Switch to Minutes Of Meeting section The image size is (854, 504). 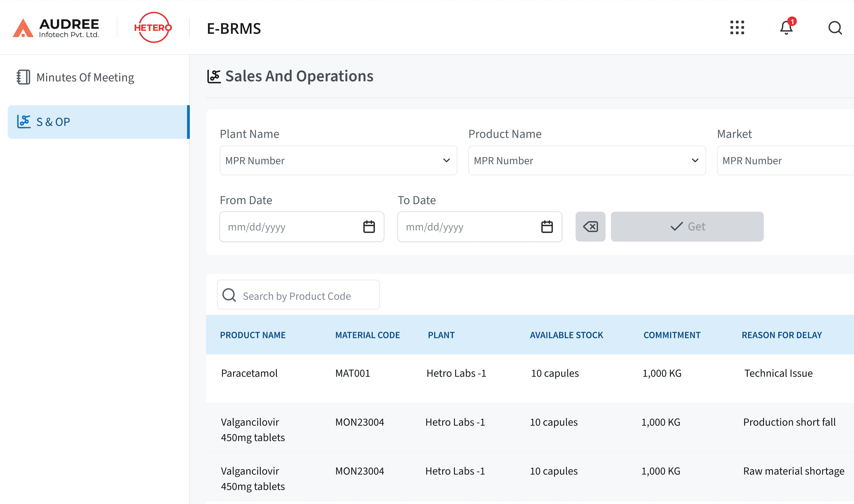tap(85, 77)
